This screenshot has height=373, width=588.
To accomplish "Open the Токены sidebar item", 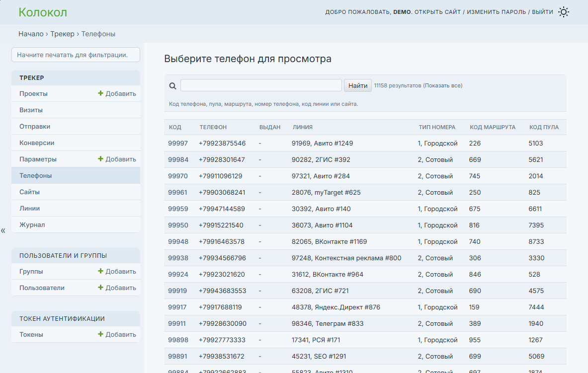I will (31, 334).
